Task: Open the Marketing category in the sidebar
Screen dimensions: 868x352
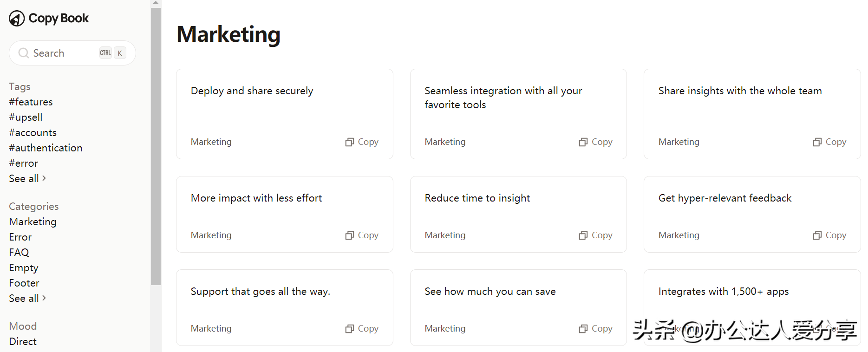Action: [x=33, y=222]
